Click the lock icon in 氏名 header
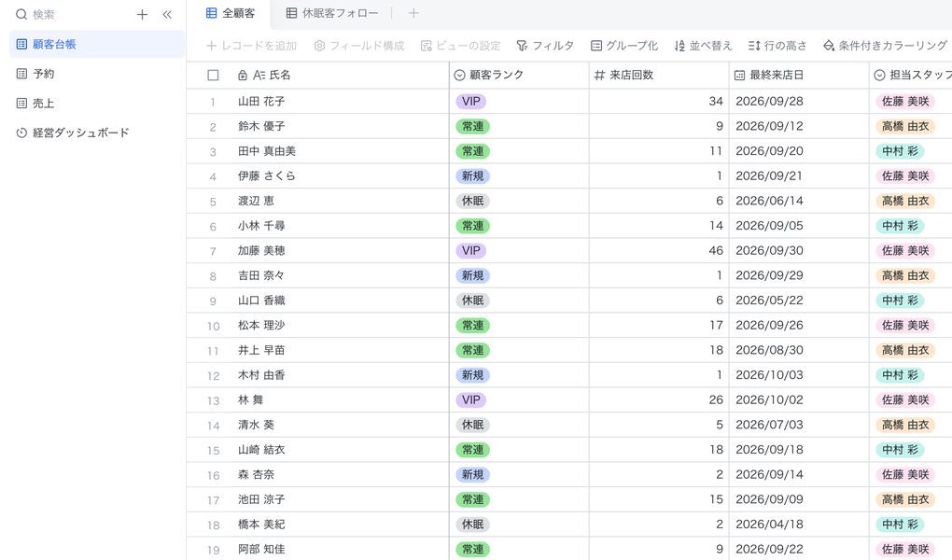This screenshot has height=560, width=952. tap(243, 76)
